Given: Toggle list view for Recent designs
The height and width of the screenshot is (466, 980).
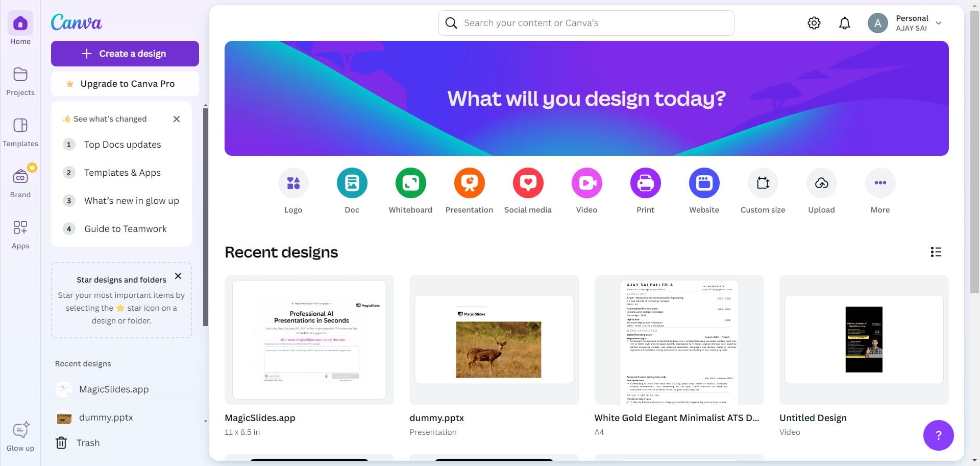Looking at the screenshot, I should tap(936, 252).
